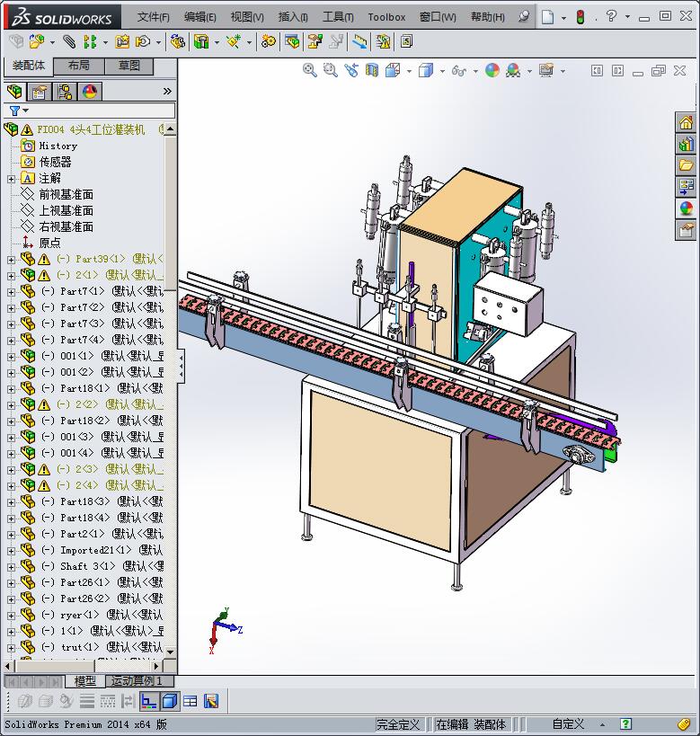Open 工具(T) menu

pos(338,17)
